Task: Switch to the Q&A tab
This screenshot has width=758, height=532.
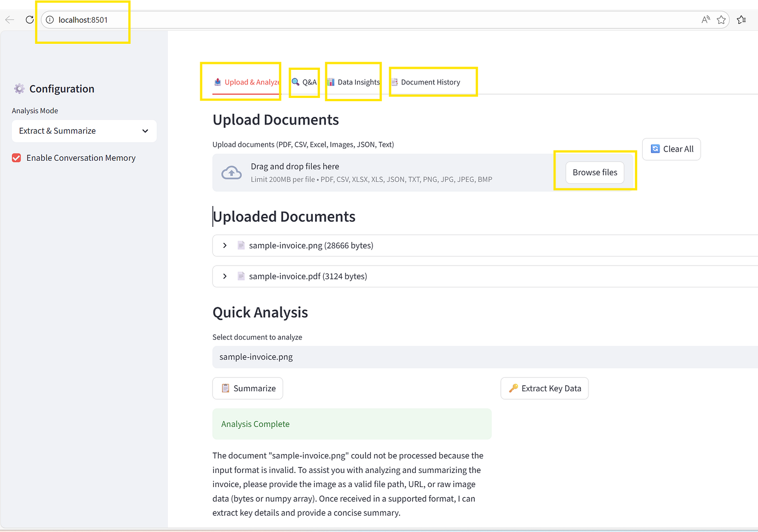Action: coord(304,82)
